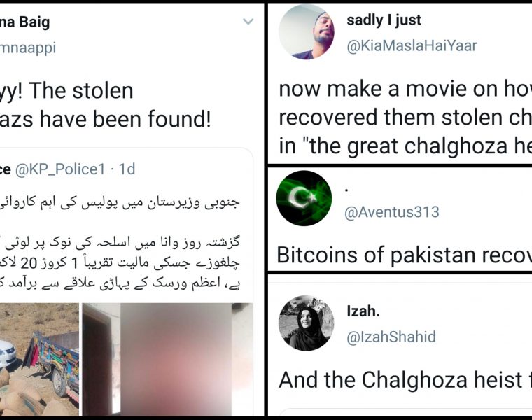Click Izah's black-and-white profile picture

coord(305,322)
